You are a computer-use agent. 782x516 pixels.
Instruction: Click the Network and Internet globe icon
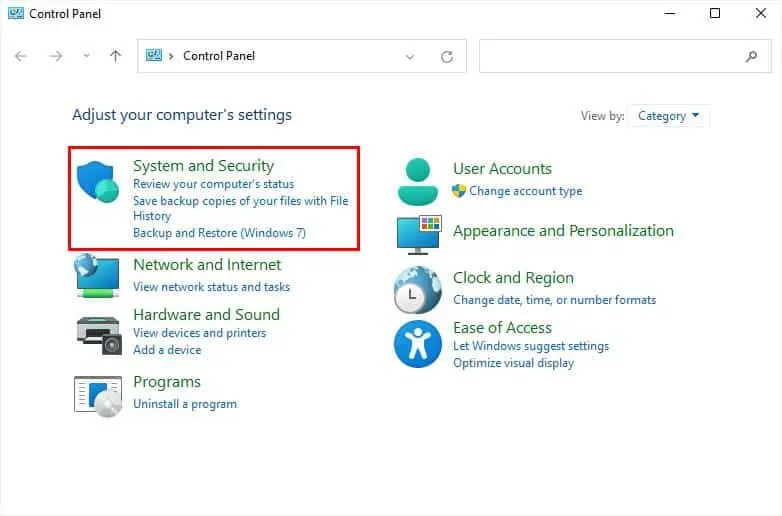coord(97,275)
